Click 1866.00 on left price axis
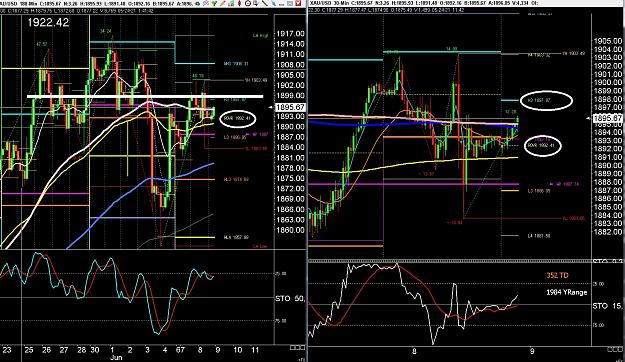Image resolution: width=625 pixels, height=362 pixels. coord(291,210)
